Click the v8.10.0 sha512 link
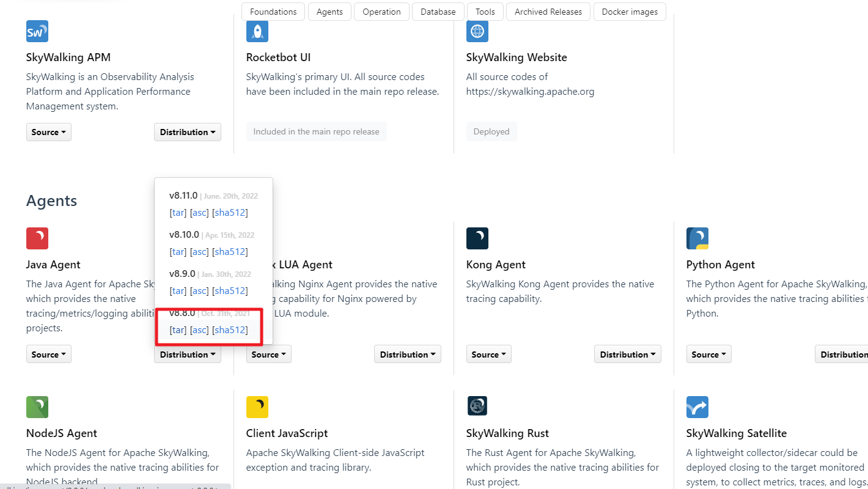This screenshot has height=489, width=868. (230, 252)
